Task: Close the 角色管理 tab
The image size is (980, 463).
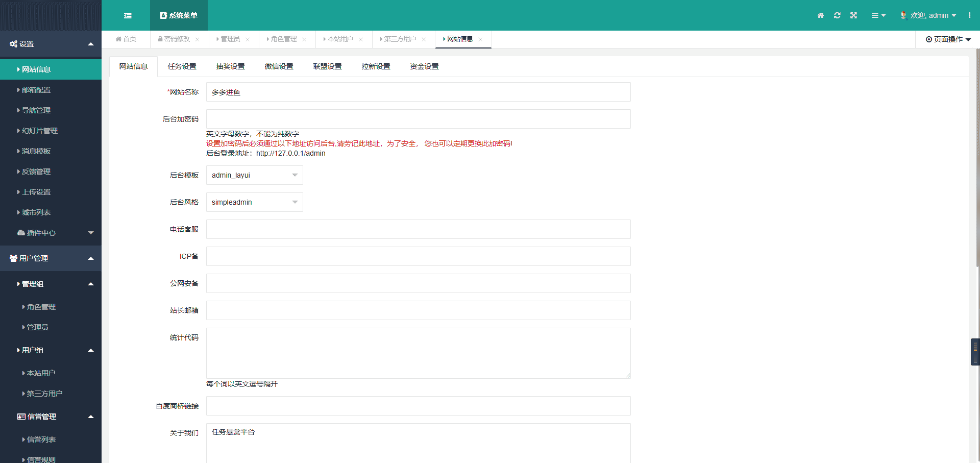Action: [x=304, y=39]
